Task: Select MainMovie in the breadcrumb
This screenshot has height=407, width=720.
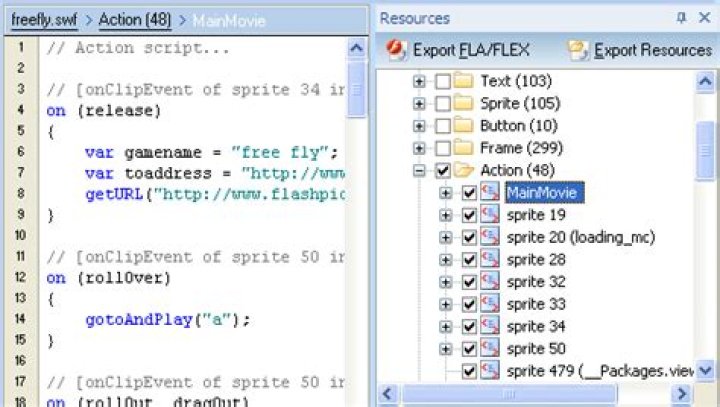Action: 229,21
